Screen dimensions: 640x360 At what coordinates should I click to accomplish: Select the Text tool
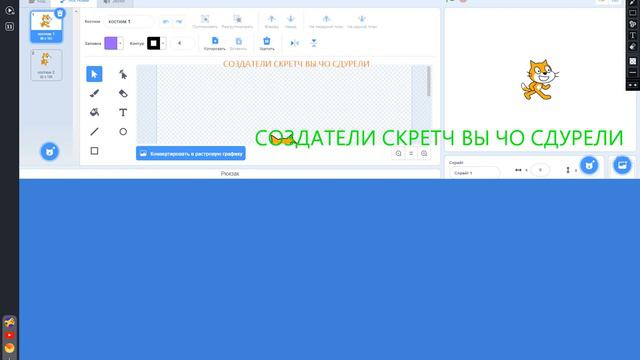click(x=123, y=112)
